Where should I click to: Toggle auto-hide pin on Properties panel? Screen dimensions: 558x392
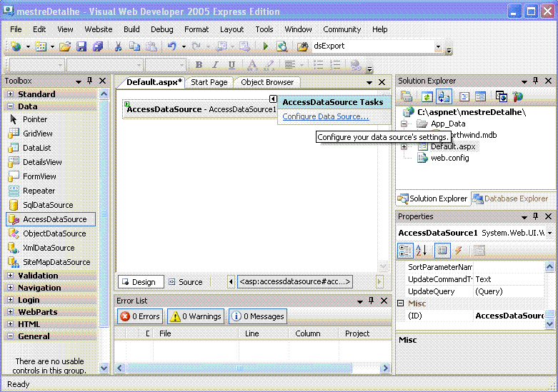536,216
